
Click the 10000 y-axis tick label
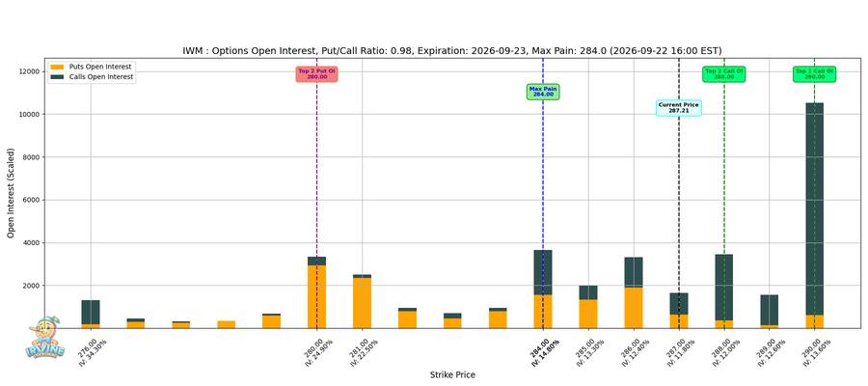pos(30,114)
